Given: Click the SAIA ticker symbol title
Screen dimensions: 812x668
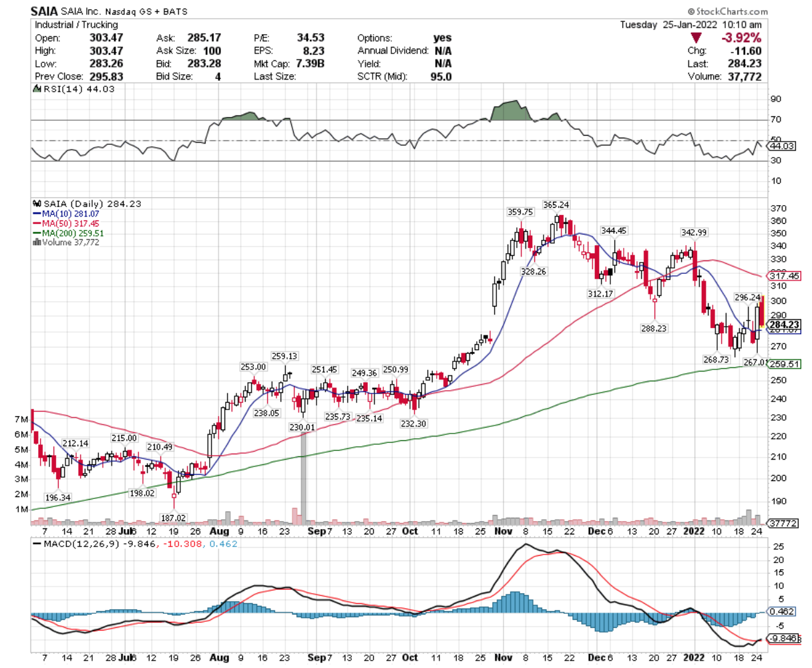Looking at the screenshot, I should (45, 11).
